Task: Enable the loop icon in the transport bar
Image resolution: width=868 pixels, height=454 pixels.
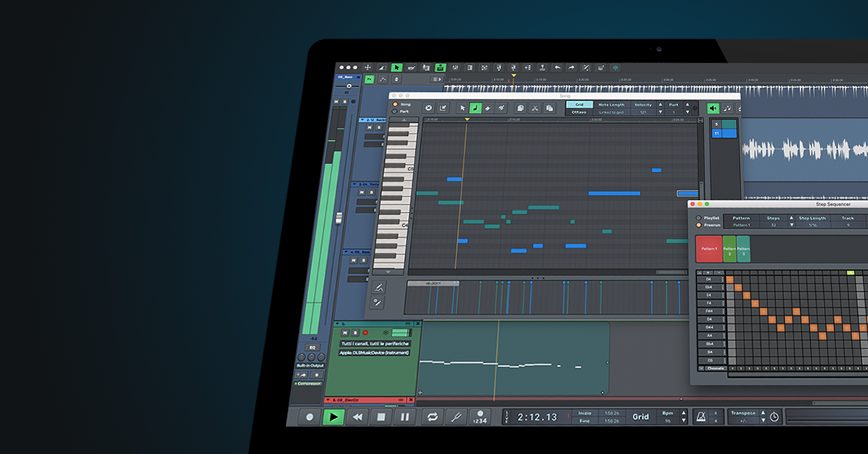Action: tap(433, 416)
